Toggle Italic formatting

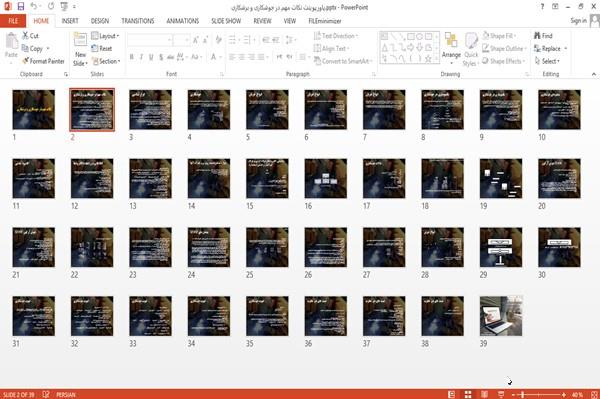(x=141, y=57)
